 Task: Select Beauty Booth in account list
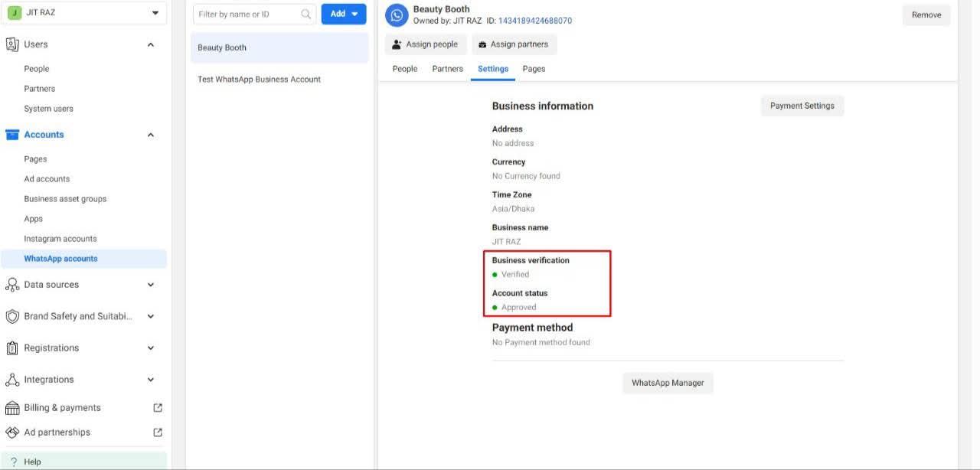tap(279, 47)
